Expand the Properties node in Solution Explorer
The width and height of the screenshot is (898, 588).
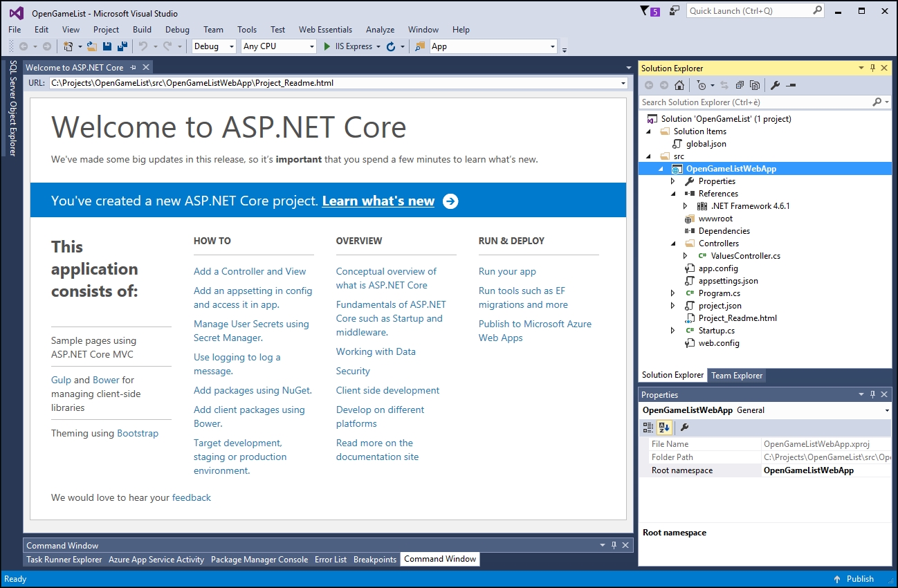tap(673, 181)
